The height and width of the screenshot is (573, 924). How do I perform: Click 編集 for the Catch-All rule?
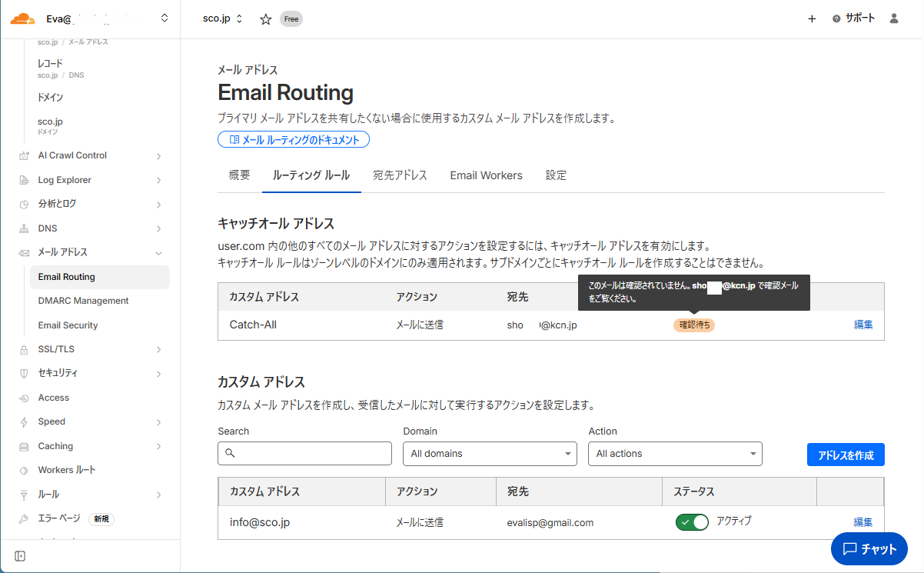pyautogui.click(x=863, y=325)
